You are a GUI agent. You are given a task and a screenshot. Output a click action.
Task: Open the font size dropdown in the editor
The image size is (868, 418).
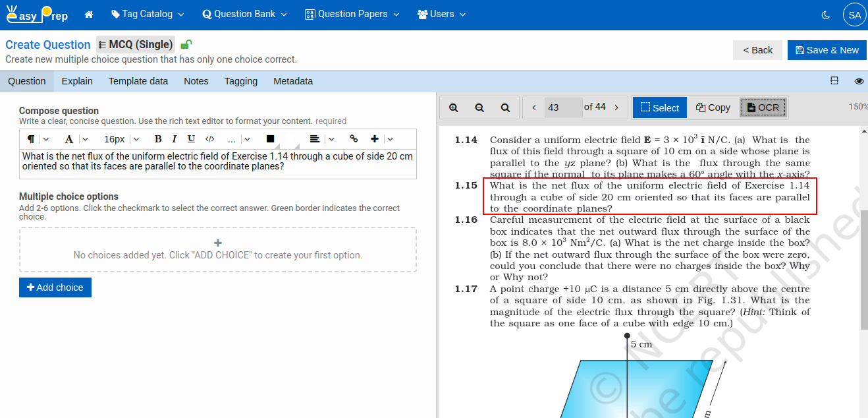120,138
